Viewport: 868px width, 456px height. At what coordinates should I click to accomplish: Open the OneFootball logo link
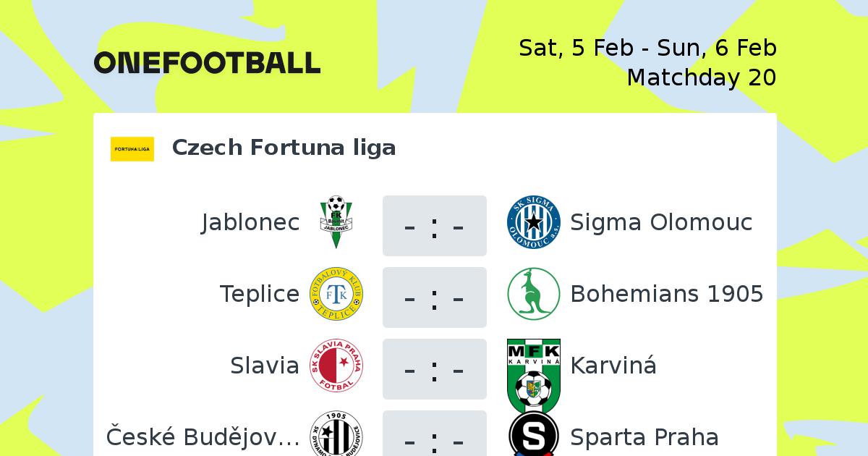click(x=207, y=62)
